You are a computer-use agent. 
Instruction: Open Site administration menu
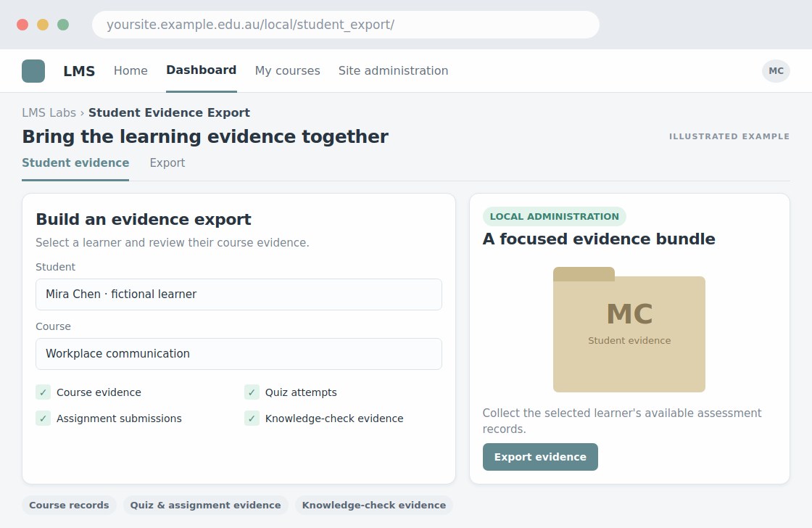[x=393, y=70]
